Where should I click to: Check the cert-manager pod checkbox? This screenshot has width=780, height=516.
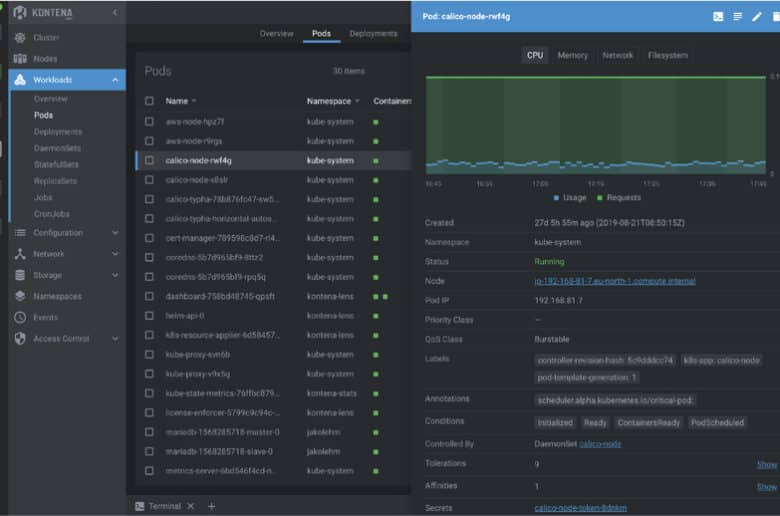click(149, 238)
